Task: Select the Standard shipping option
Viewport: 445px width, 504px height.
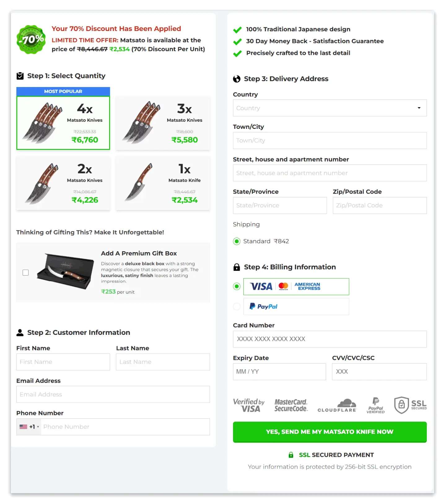Action: pos(237,241)
